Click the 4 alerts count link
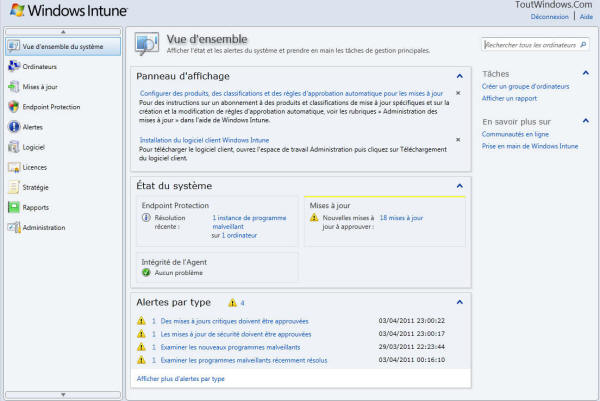 pos(242,303)
